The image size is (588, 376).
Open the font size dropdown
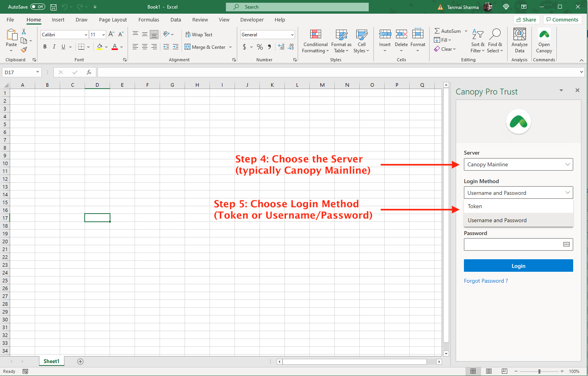point(103,35)
